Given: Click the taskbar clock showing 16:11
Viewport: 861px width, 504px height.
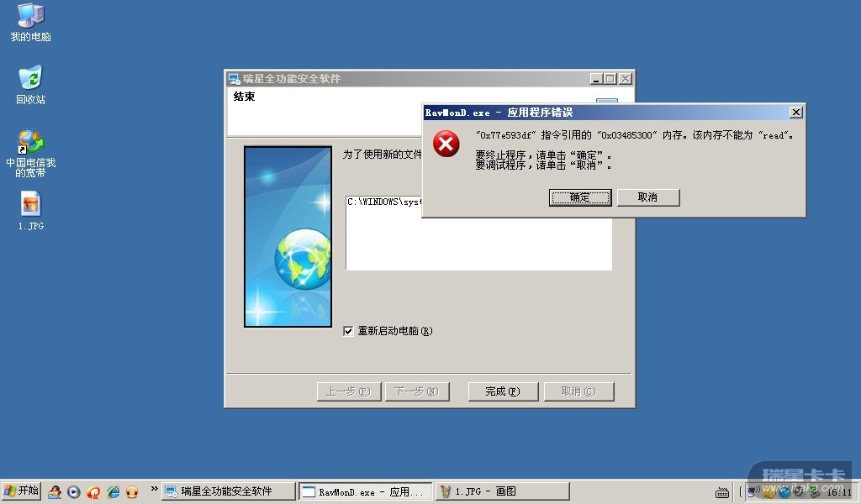Looking at the screenshot, I should [x=839, y=492].
